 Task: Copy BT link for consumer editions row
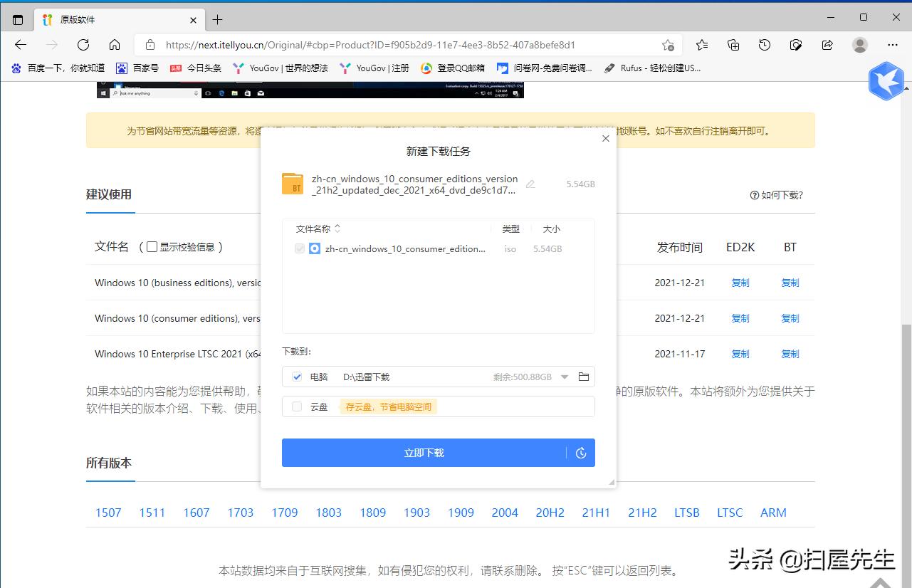coord(790,318)
